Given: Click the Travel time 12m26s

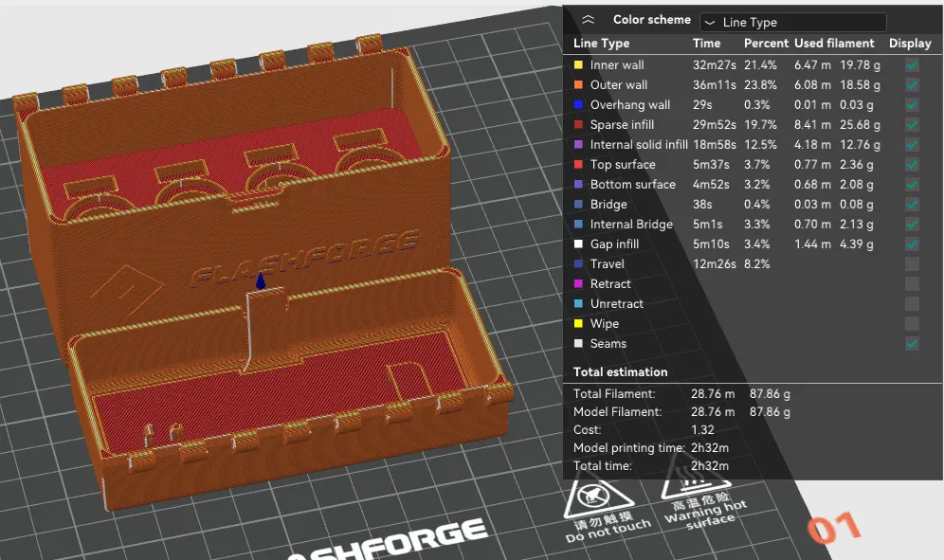Looking at the screenshot, I should click(715, 263).
